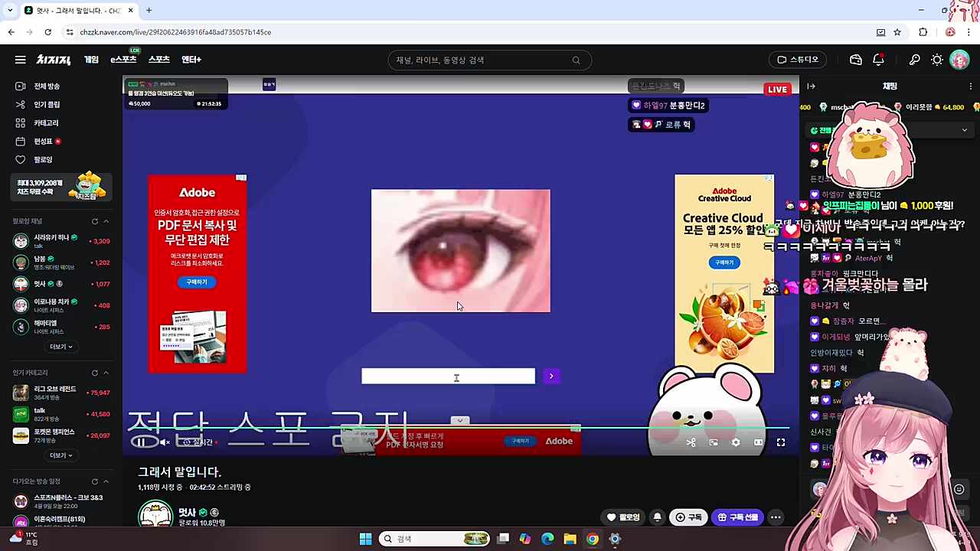Click the Chzzk logo
Image resolution: width=980 pixels, height=551 pixels.
(54, 60)
